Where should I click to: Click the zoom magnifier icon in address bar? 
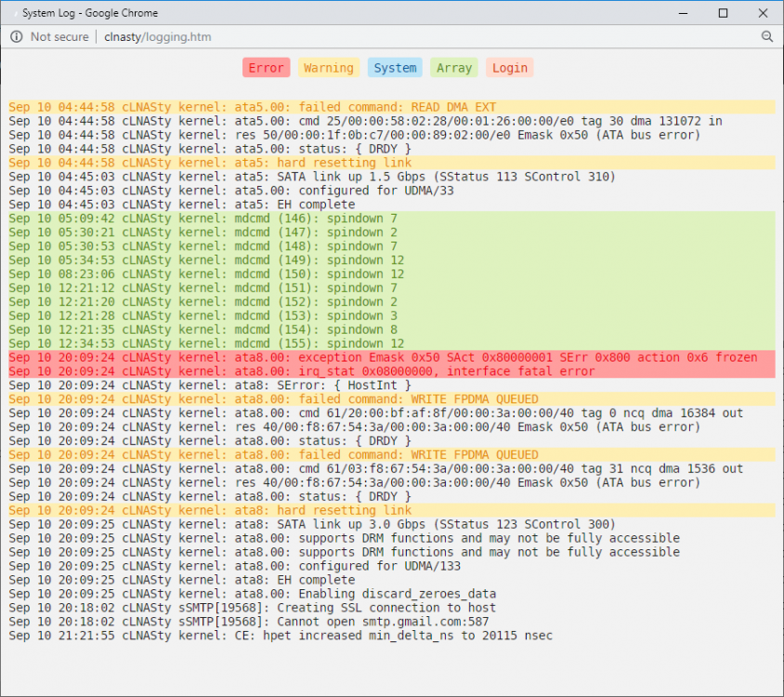[767, 36]
